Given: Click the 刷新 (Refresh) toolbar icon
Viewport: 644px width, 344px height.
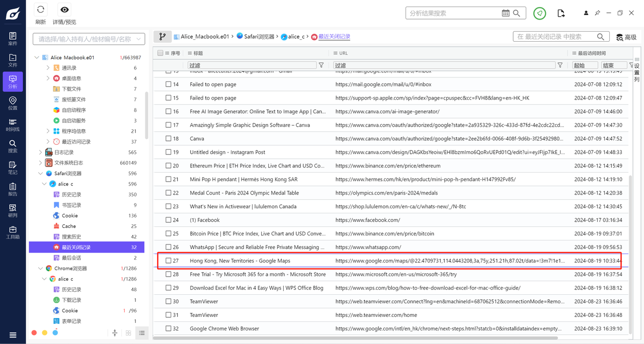Looking at the screenshot, I should point(41,10).
